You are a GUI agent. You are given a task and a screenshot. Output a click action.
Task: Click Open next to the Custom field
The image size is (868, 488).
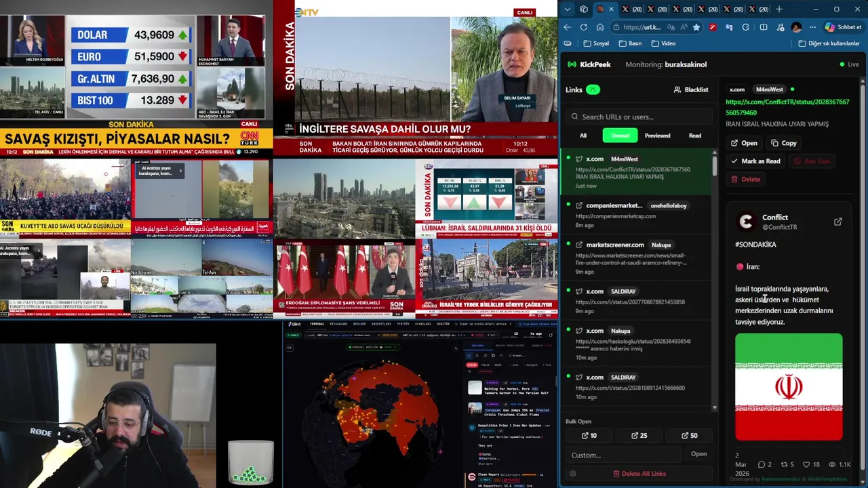point(698,454)
